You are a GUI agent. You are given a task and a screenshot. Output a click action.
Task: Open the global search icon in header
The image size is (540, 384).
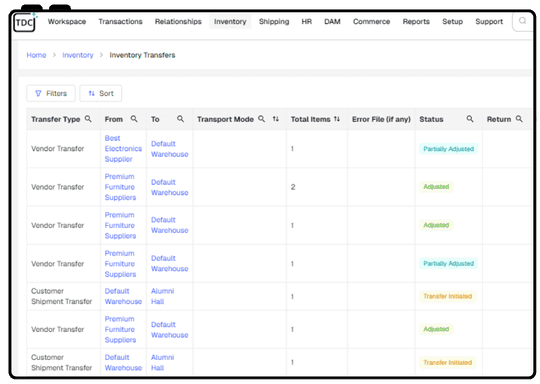(x=522, y=21)
